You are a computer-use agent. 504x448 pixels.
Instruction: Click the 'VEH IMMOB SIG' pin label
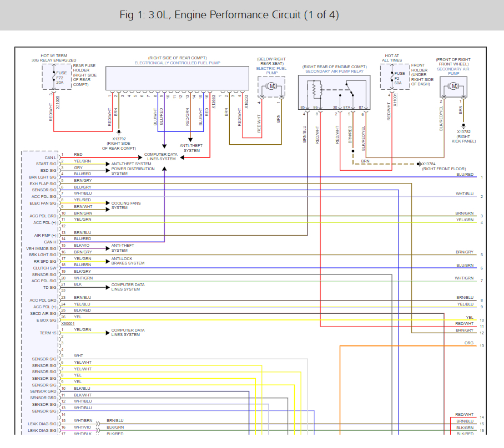click(x=41, y=248)
